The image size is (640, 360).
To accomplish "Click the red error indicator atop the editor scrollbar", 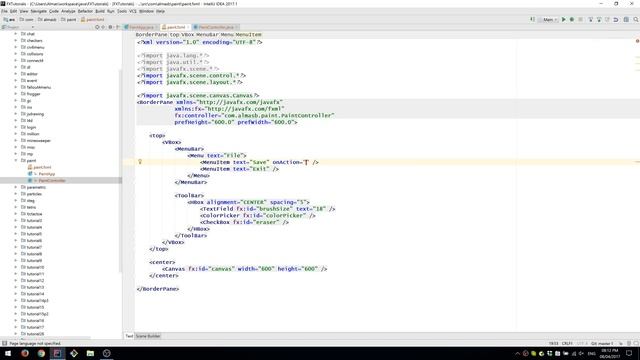I will [x=637, y=41].
